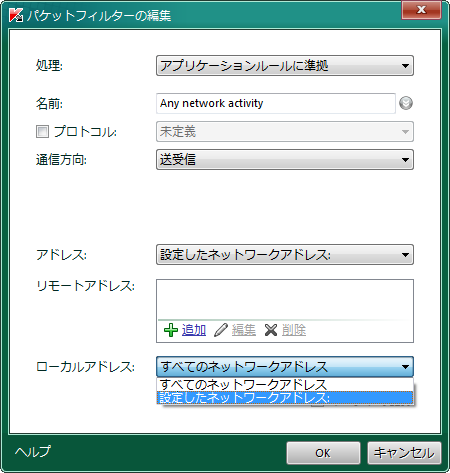Click the Kaspersky logo icon in title bar
This screenshot has height=473, width=450.
click(x=16, y=15)
